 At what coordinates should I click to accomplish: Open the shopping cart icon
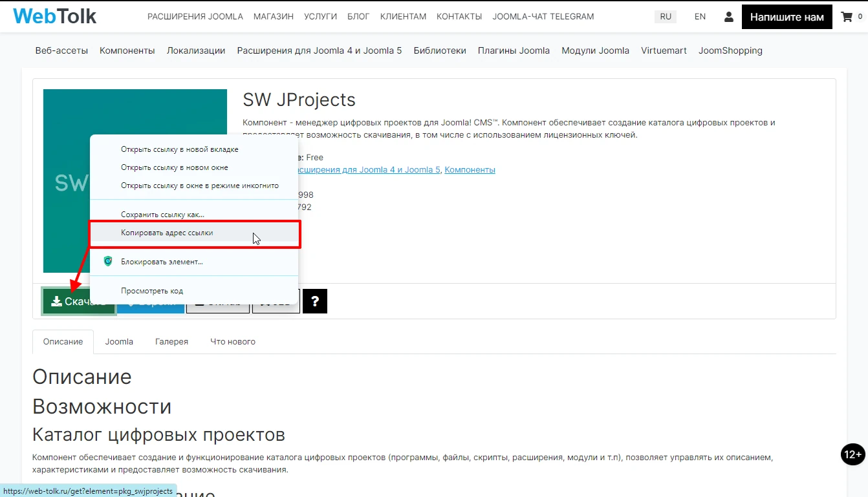(x=847, y=17)
